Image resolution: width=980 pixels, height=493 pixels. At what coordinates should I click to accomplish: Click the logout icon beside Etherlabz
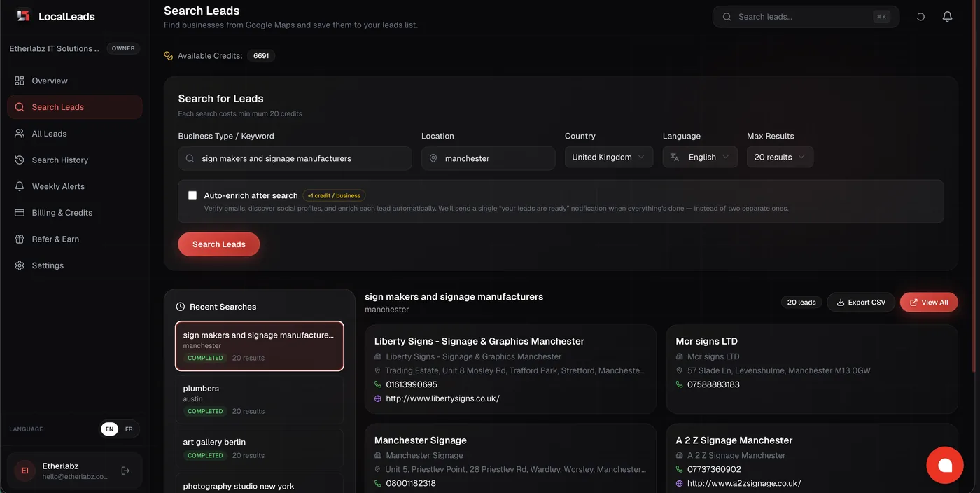coord(126,471)
